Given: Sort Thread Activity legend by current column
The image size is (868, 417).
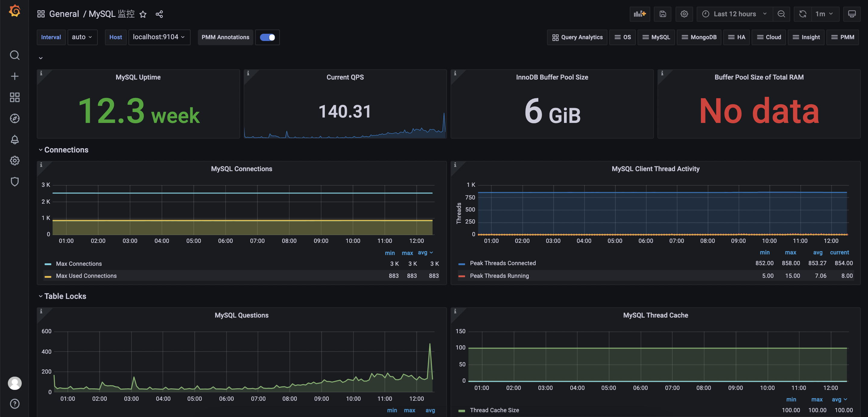Looking at the screenshot, I should [839, 252].
